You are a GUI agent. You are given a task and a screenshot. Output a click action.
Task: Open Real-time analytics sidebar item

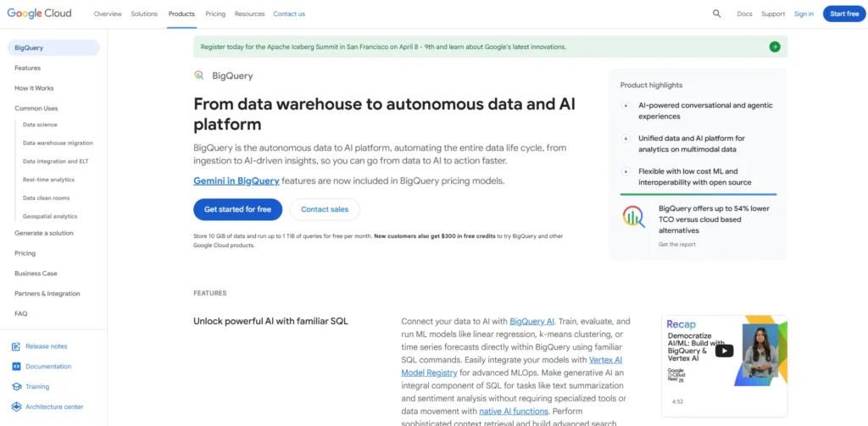[48, 180]
